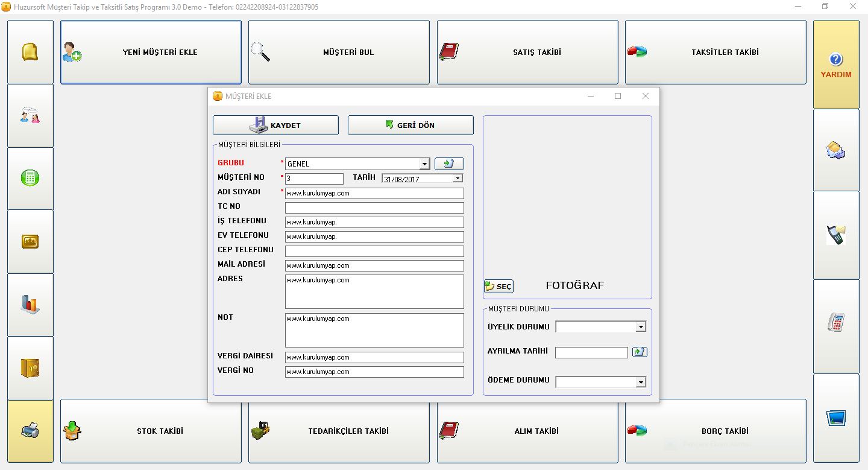Open STOK TAKİBİ

pos(151,431)
